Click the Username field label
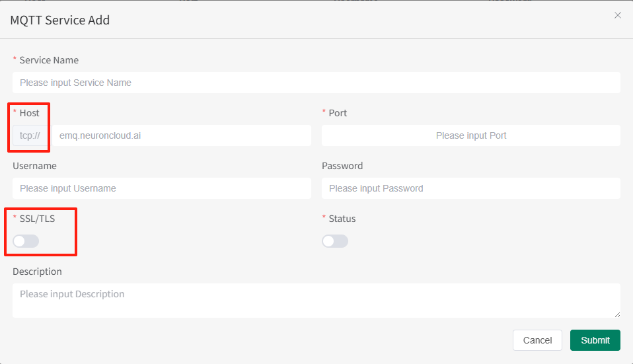 tap(34, 166)
